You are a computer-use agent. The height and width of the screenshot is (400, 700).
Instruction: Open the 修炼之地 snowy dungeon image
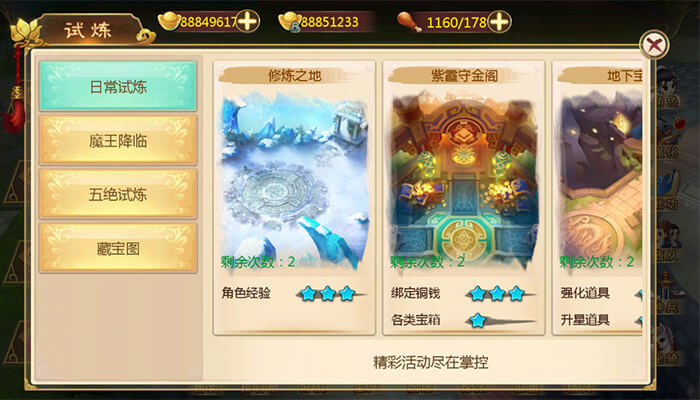point(295,181)
